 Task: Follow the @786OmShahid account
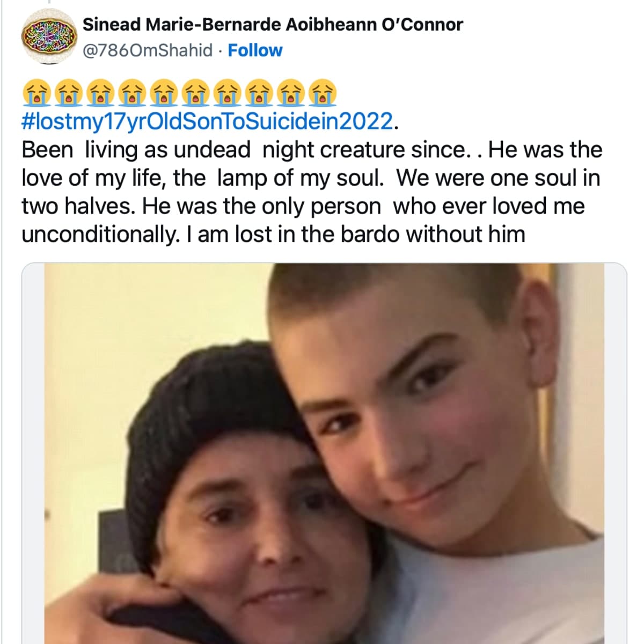tap(255, 50)
